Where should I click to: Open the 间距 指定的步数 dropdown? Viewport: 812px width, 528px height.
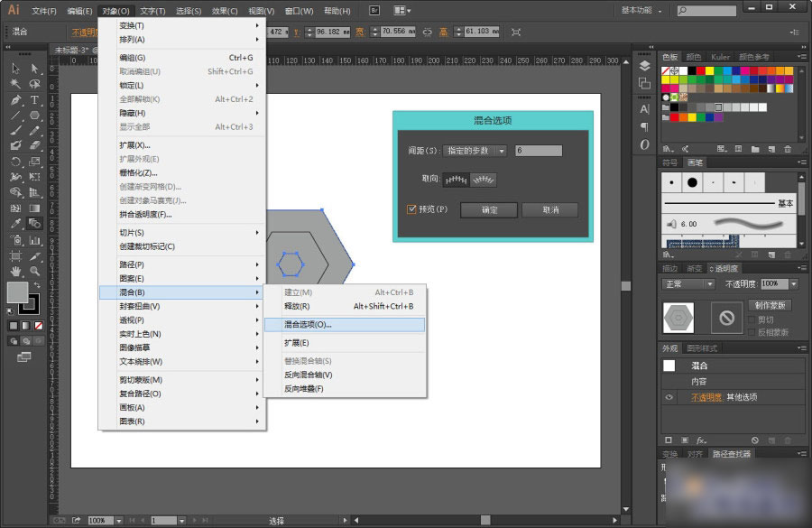click(475, 151)
